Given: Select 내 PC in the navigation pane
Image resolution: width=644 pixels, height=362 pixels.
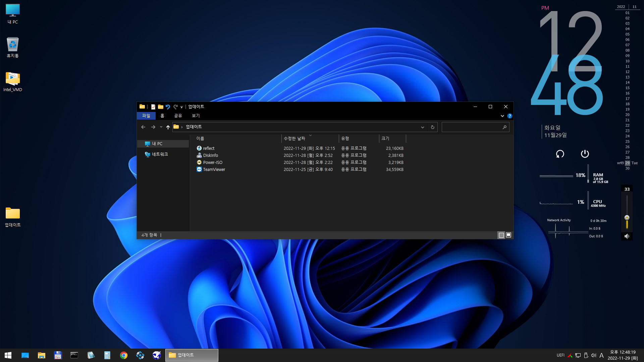Looking at the screenshot, I should [x=163, y=143].
